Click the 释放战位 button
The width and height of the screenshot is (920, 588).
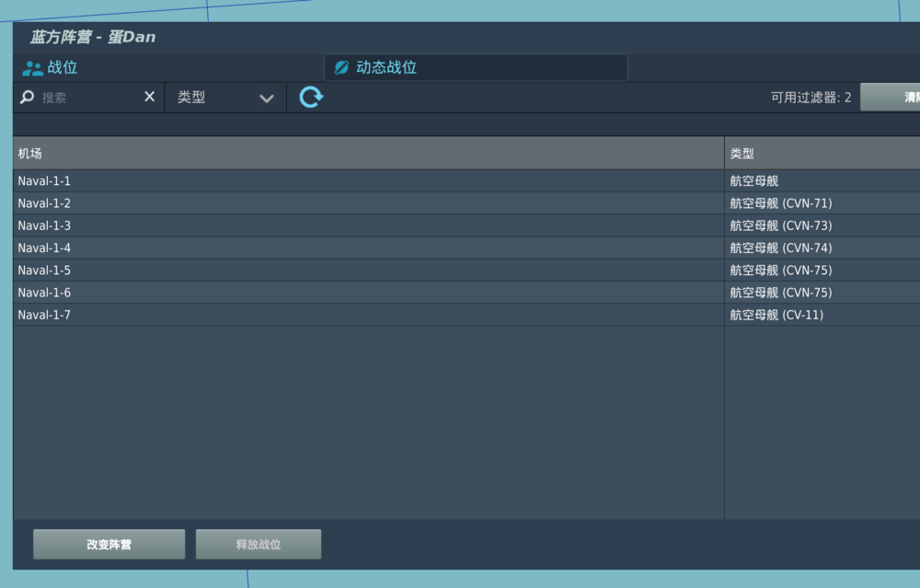(258, 544)
